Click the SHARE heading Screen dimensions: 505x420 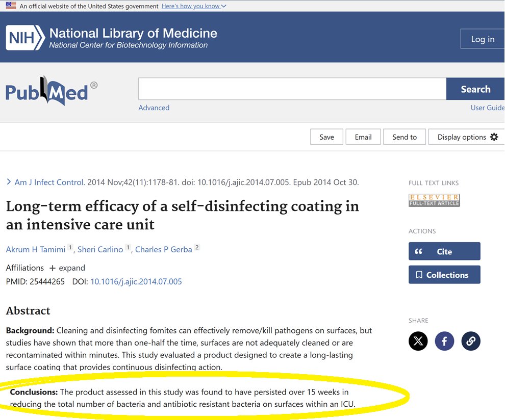pyautogui.click(x=418, y=321)
